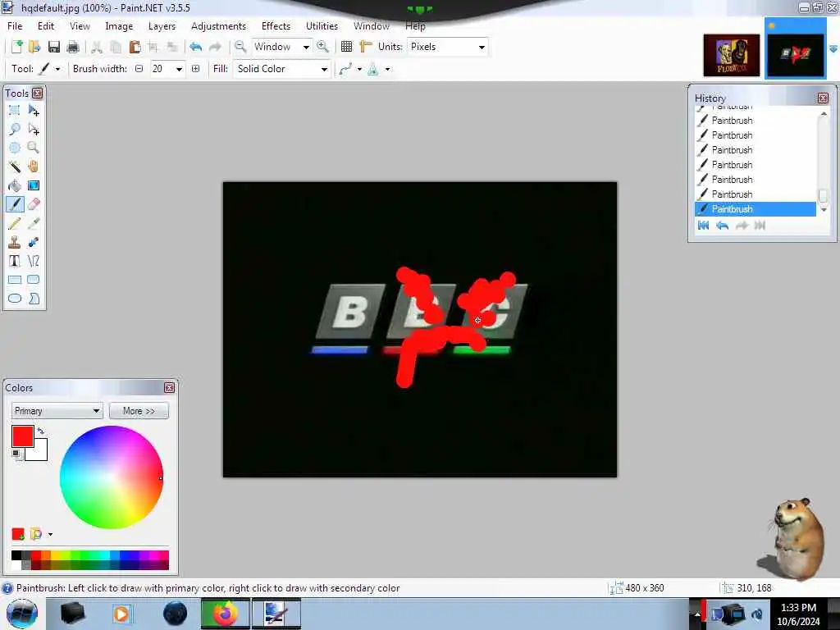The width and height of the screenshot is (840, 630).
Task: Toggle the rulers display
Action: (366, 47)
